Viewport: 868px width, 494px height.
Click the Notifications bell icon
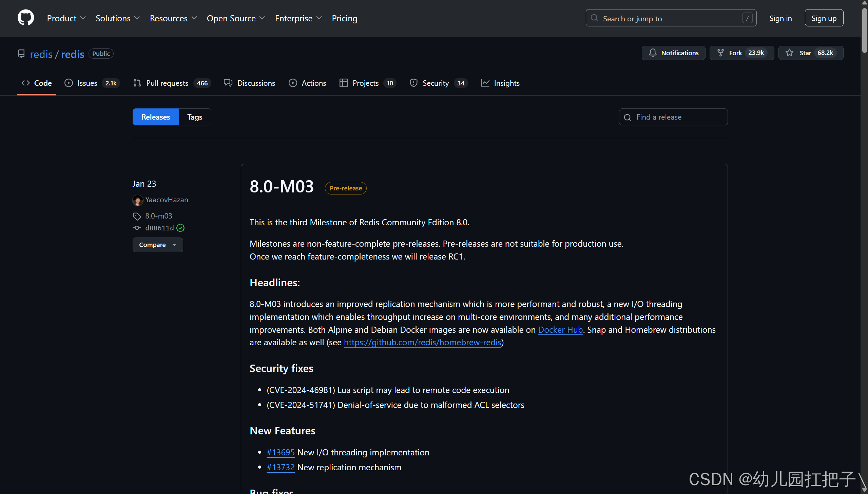tap(652, 53)
